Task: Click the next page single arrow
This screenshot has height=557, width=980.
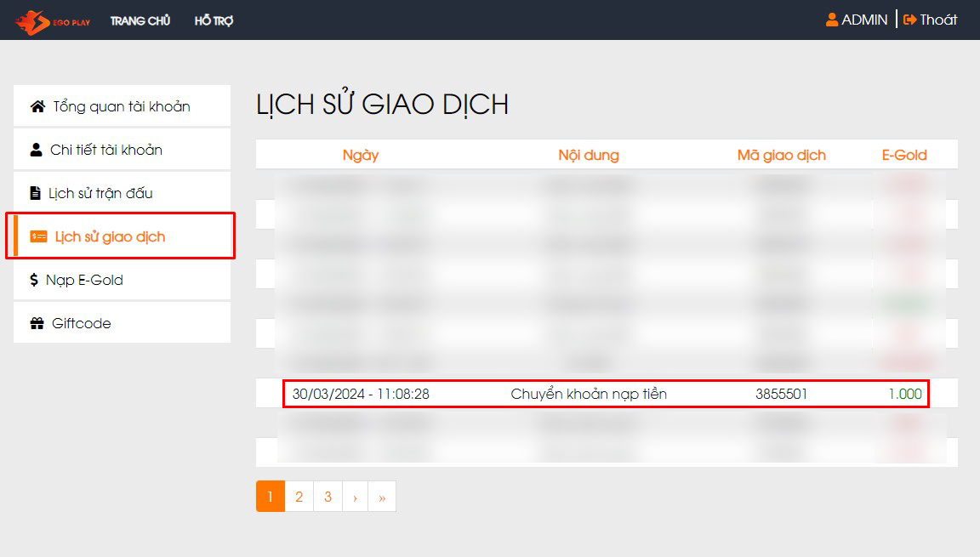Action: click(x=355, y=497)
